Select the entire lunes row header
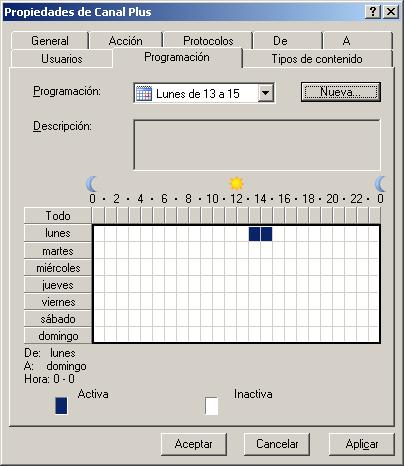 [x=58, y=233]
